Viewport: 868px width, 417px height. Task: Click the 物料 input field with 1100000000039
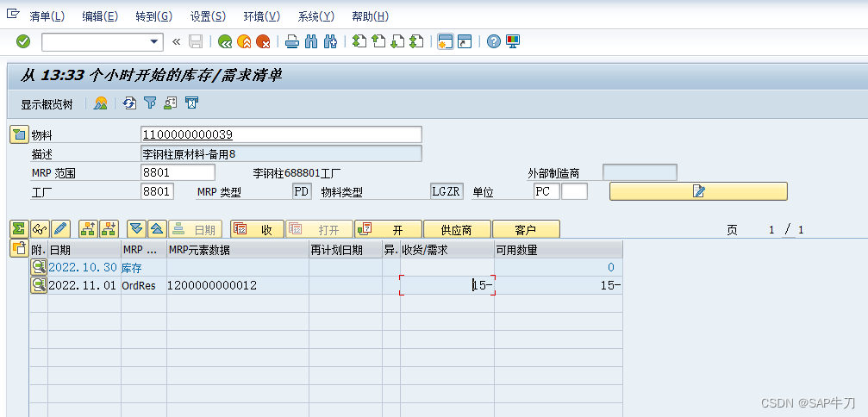pos(281,134)
